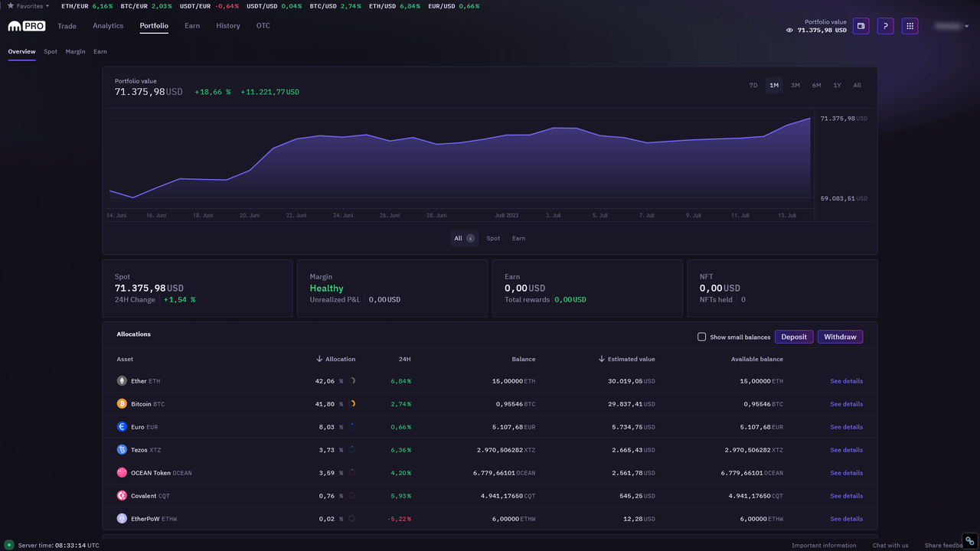
Task: Select the 6M chart range
Action: click(x=817, y=85)
